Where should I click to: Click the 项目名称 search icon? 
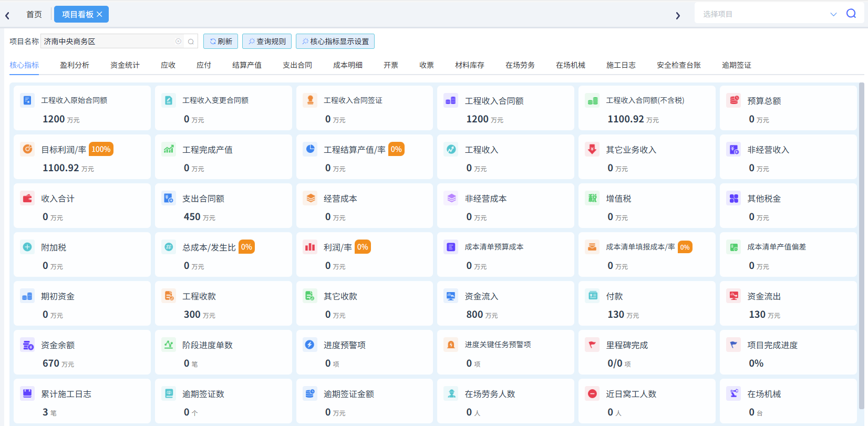pos(191,41)
